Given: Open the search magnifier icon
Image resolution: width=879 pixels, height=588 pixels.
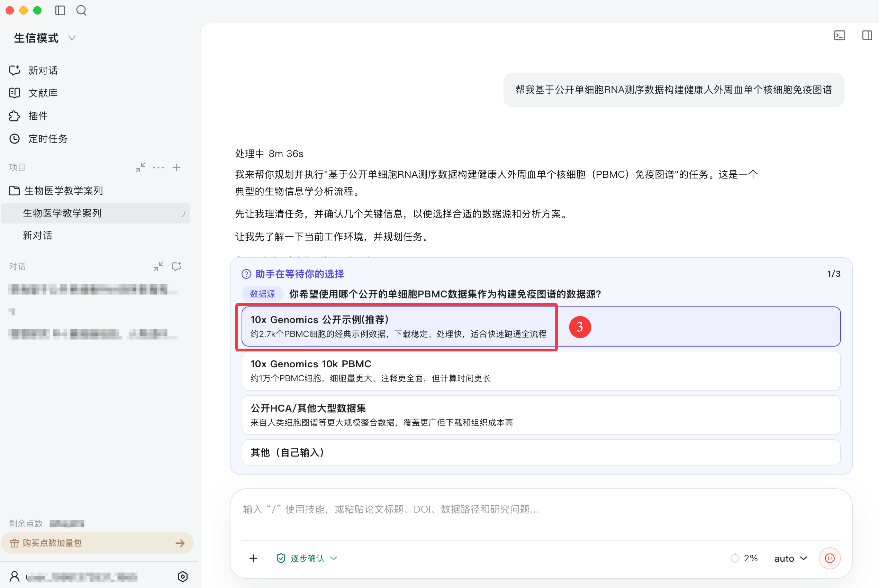Looking at the screenshot, I should (81, 10).
